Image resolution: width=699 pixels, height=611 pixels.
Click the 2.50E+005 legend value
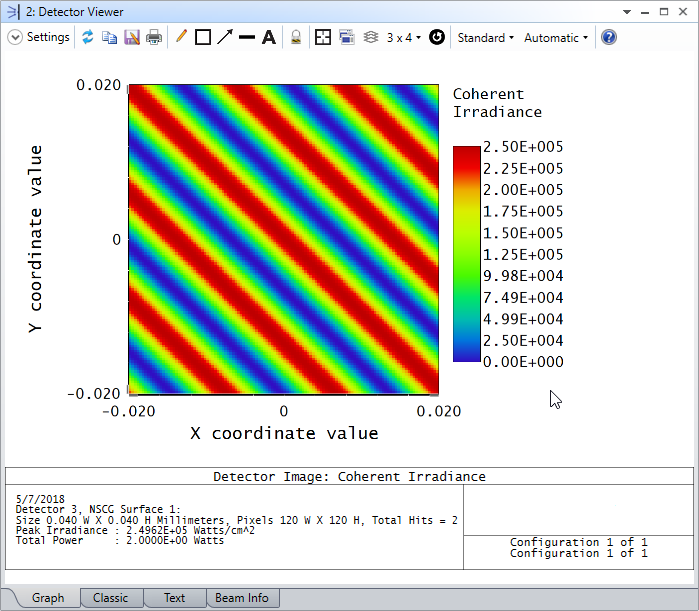tap(523, 147)
